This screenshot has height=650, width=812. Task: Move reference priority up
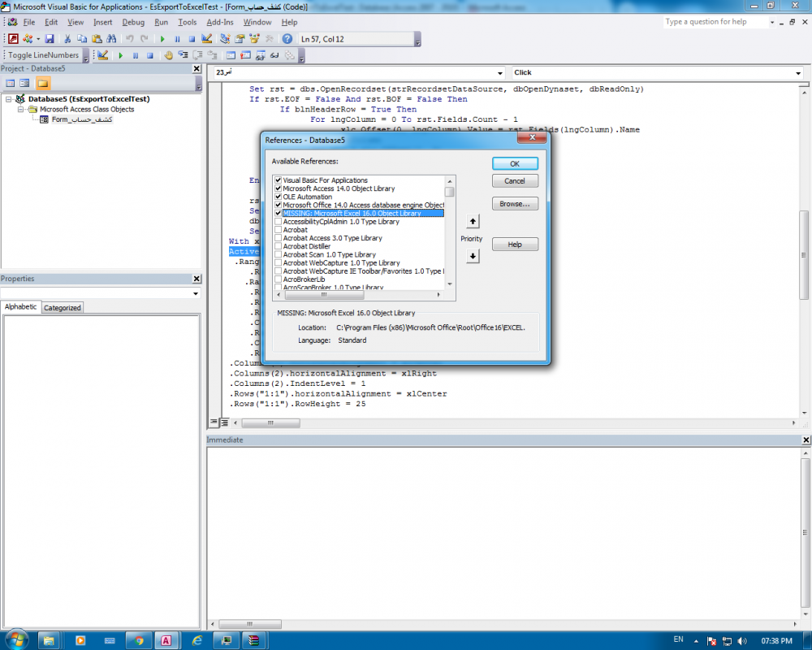click(x=473, y=221)
